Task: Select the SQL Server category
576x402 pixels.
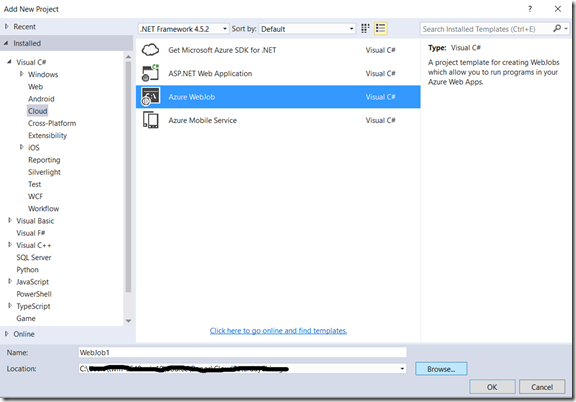Action: tap(33, 257)
